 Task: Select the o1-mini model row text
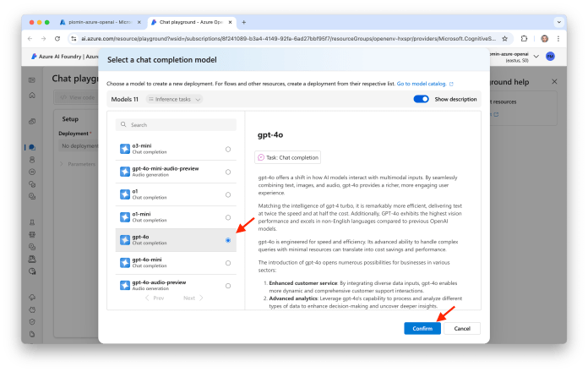[x=141, y=214]
